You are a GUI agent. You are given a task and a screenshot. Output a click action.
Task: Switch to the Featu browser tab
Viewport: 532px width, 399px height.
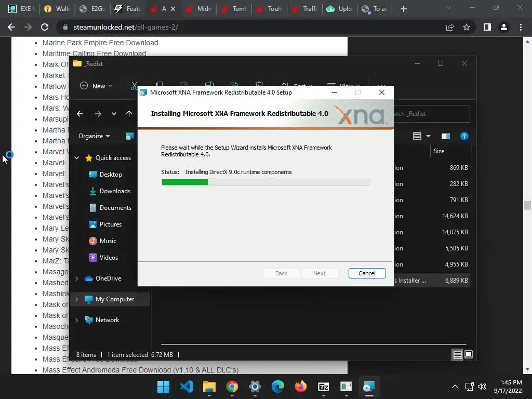coord(127,9)
